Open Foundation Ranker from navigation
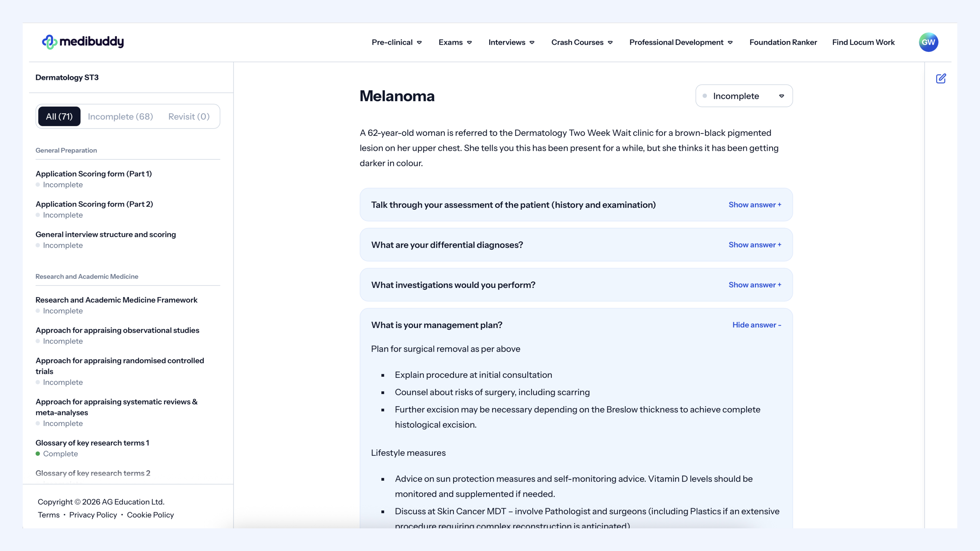980x551 pixels. pos(783,42)
